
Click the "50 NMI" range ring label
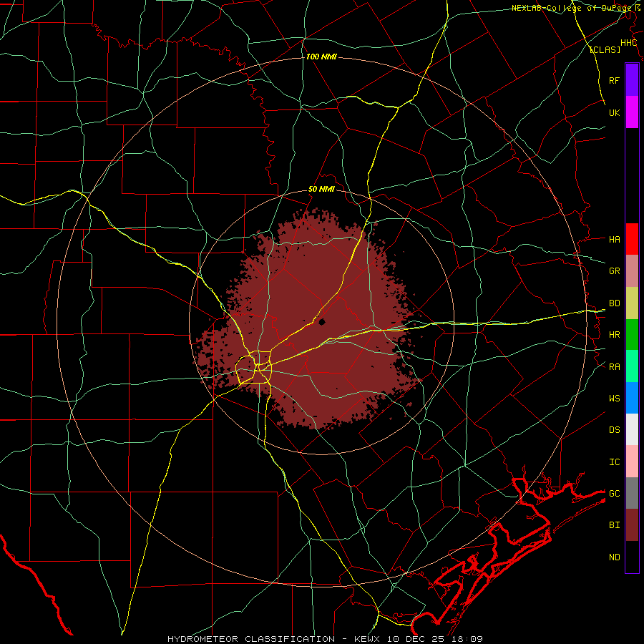321,190
